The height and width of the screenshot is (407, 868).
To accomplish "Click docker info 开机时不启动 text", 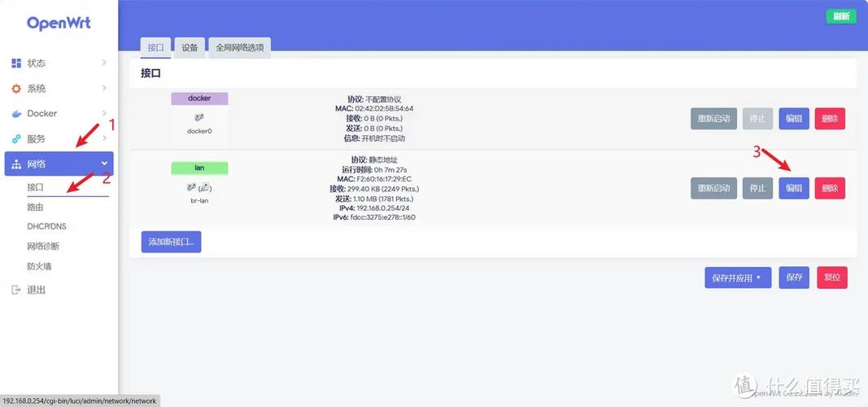I will 383,138.
